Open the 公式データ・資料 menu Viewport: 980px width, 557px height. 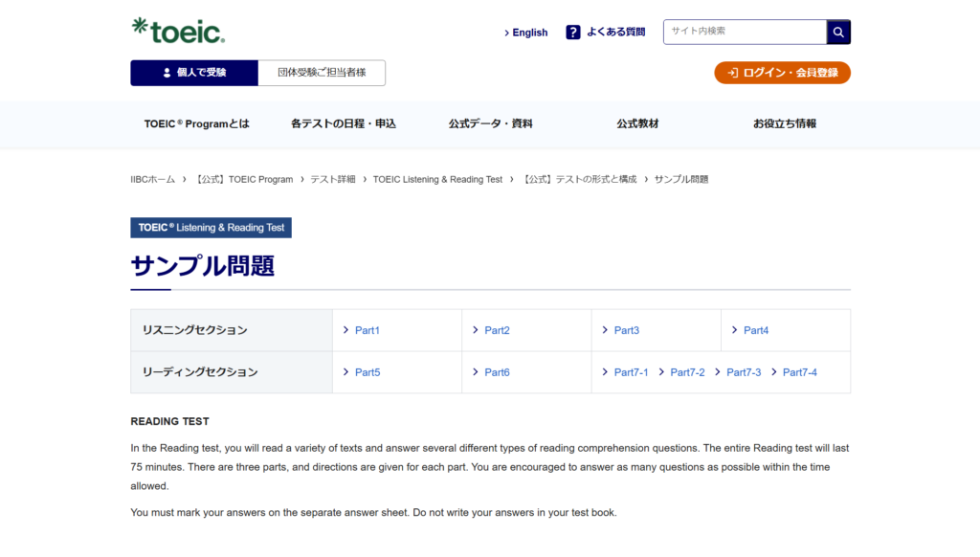click(489, 123)
